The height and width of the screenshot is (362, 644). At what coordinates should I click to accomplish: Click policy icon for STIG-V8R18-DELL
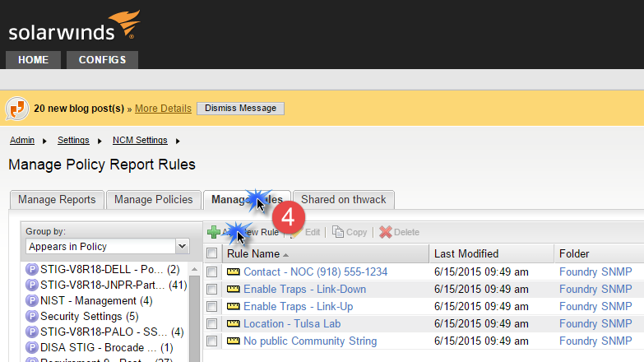pyautogui.click(x=31, y=270)
